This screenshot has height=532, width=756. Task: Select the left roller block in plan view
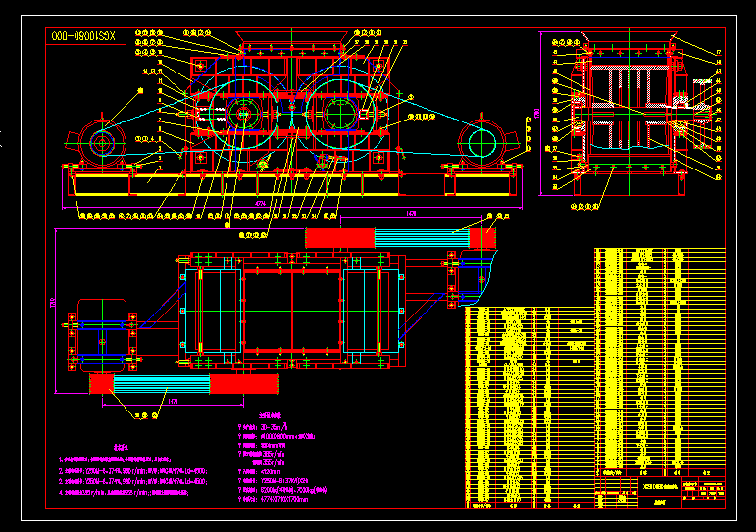click(213, 311)
